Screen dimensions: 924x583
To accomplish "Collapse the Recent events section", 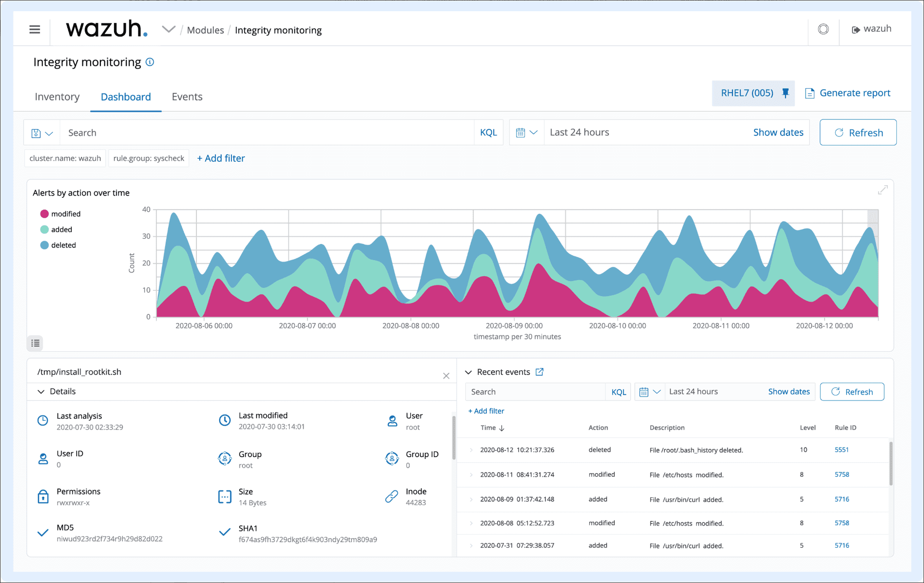I will click(x=469, y=372).
